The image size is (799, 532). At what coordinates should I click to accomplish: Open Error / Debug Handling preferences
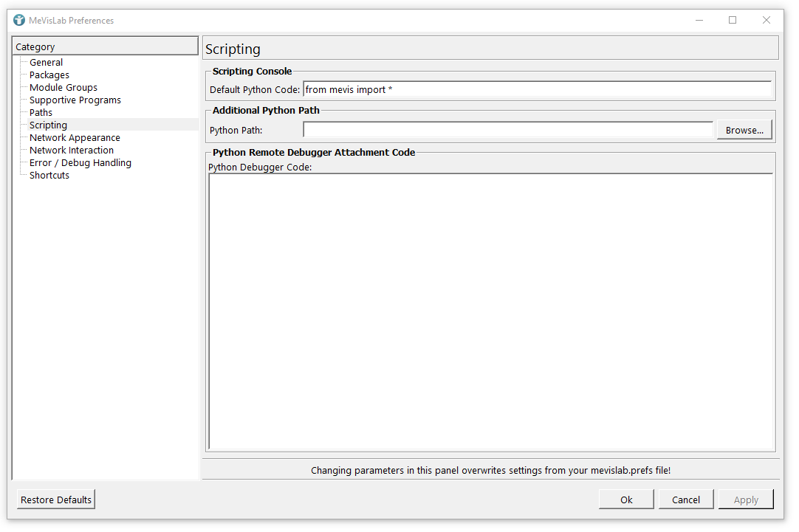[x=80, y=163]
